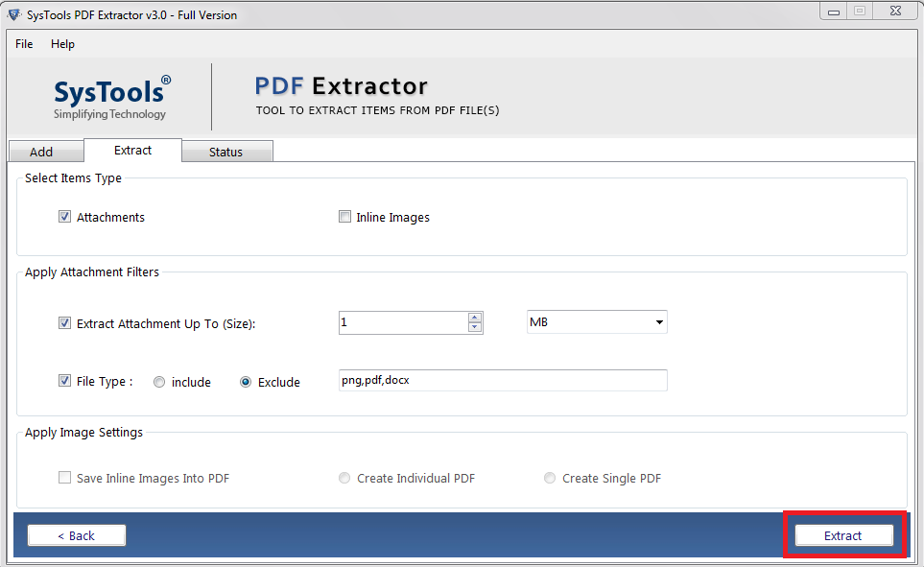Click 'Apply Attachment Filters' group label
The image size is (924, 567).
92,272
